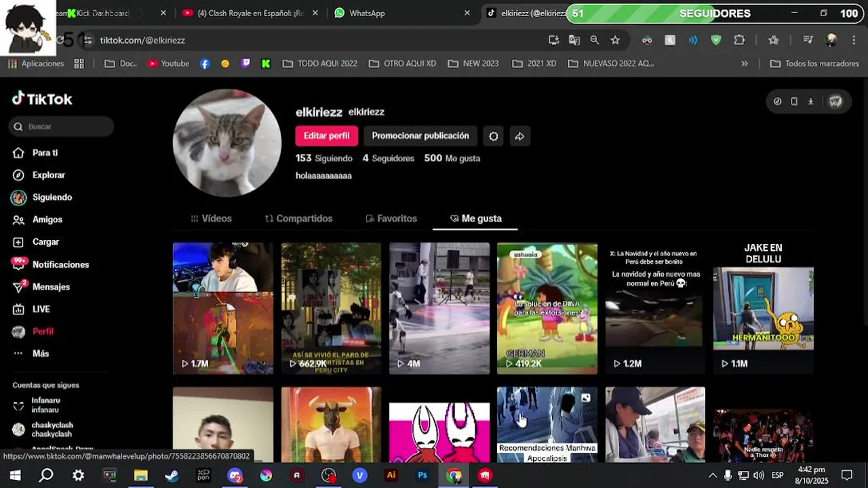Open Todos los marcadores folder
Screen dimensions: 868x488
pos(814,64)
